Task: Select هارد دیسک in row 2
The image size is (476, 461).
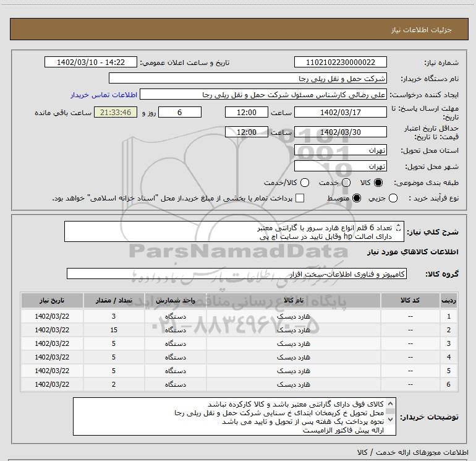Action: 293,330
